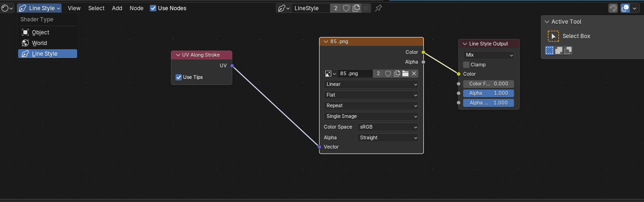This screenshot has width=644, height=202.
Task: Open image file with the folder icon
Action: coord(406,73)
